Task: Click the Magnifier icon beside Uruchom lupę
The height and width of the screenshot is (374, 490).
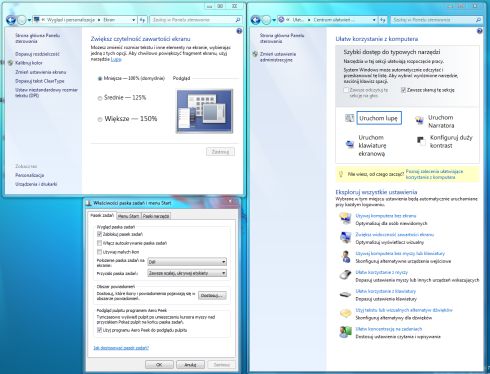Action: [x=349, y=118]
